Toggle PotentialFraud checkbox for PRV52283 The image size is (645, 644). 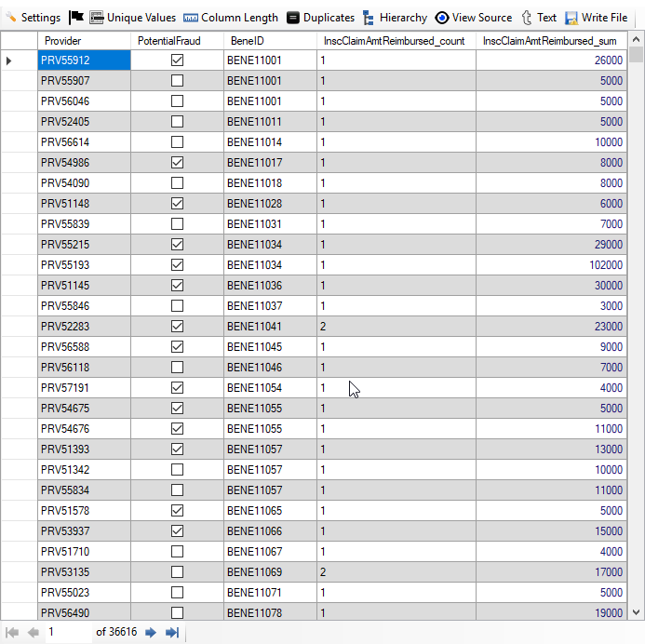pyautogui.click(x=177, y=326)
